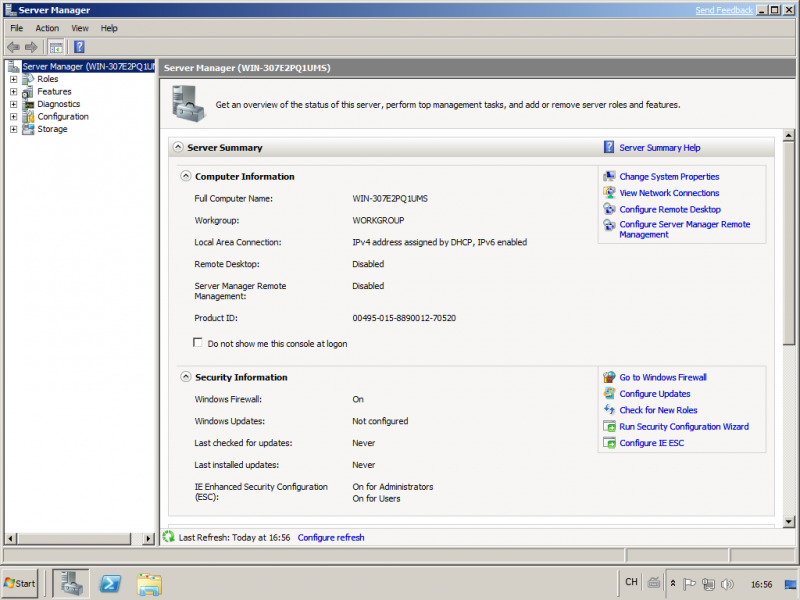Click the Forward arrow toolbar icon
Screen dimensions: 800x600
click(31, 47)
